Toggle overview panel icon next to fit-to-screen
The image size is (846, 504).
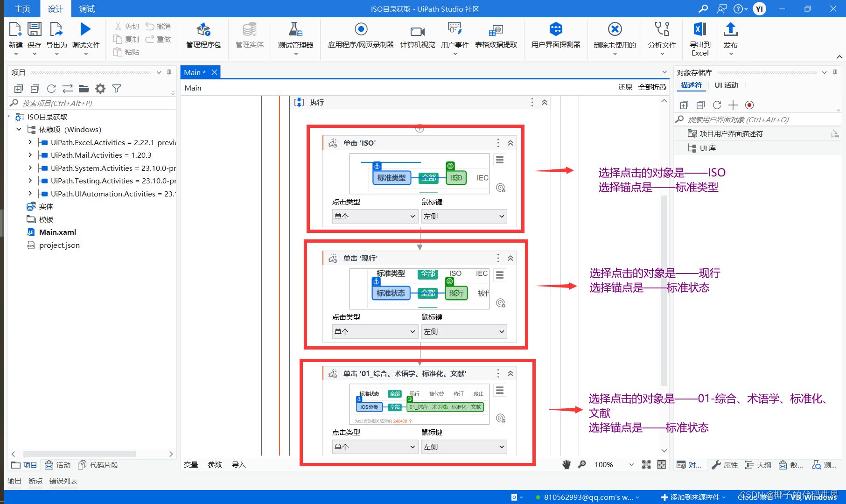coord(662,464)
